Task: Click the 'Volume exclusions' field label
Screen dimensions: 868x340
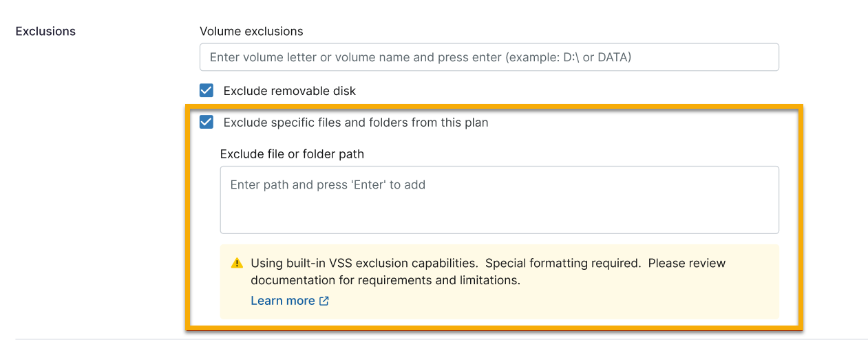Action: click(251, 31)
